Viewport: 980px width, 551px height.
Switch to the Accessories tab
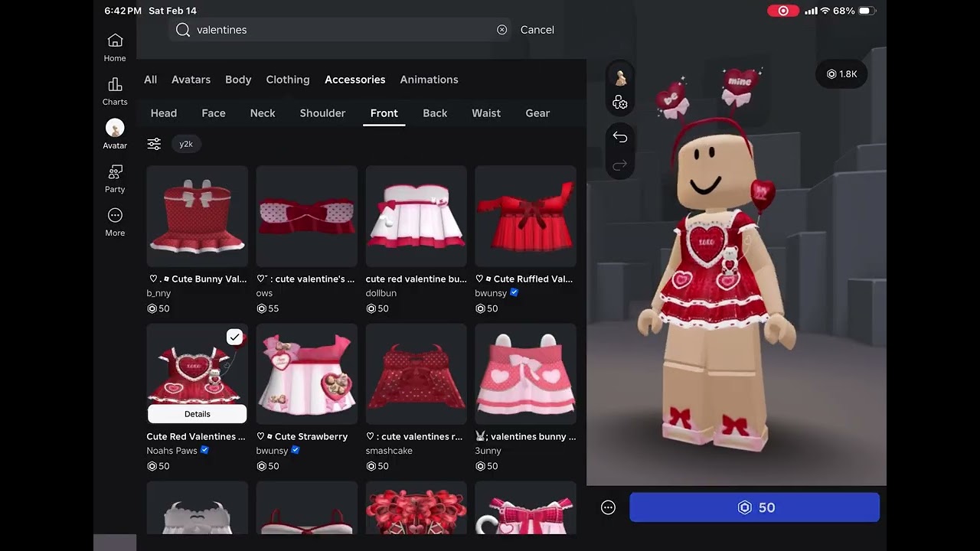tap(355, 80)
